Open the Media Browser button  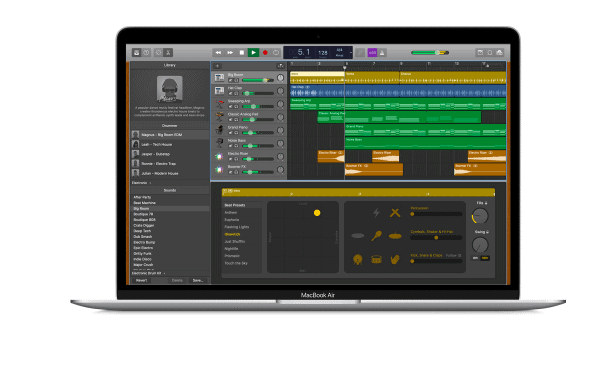pos(500,53)
